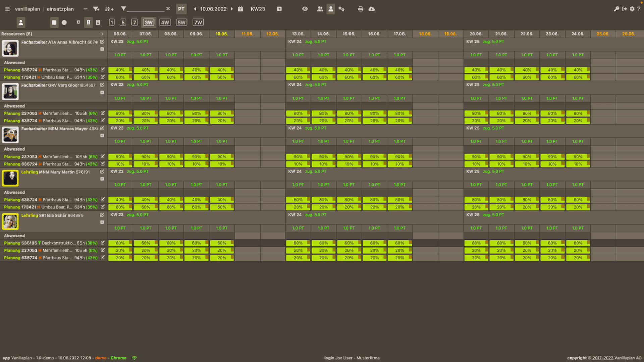Screen dimensions: 644x362
Task: Edit Facharbeiter Varg Gloor resource
Action: click(x=102, y=85)
